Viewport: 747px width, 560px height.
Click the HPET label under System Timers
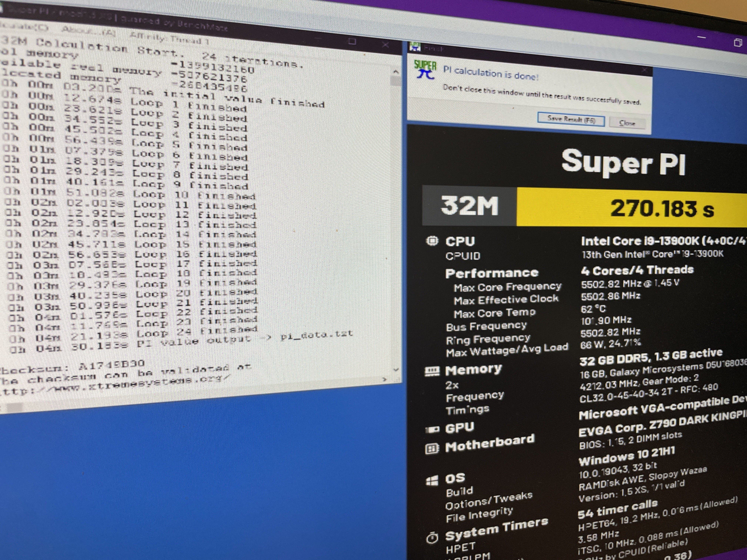(x=460, y=548)
